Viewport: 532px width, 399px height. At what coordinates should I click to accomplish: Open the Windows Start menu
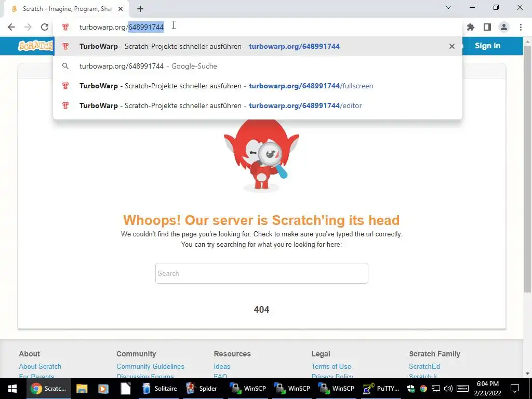point(12,389)
